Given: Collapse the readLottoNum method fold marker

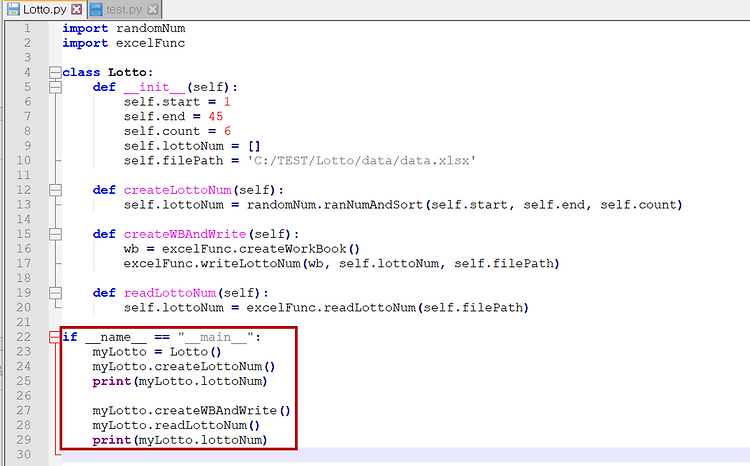Looking at the screenshot, I should tap(55, 293).
